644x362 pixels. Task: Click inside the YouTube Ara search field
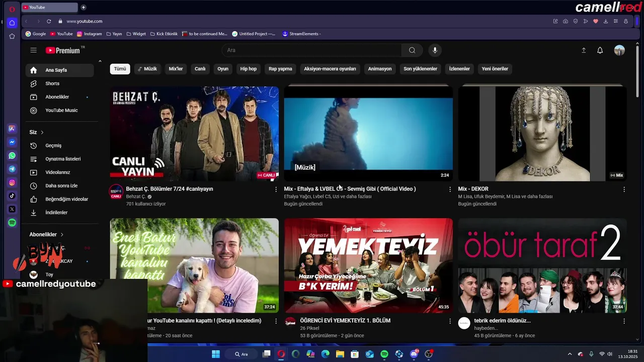pos(311,50)
